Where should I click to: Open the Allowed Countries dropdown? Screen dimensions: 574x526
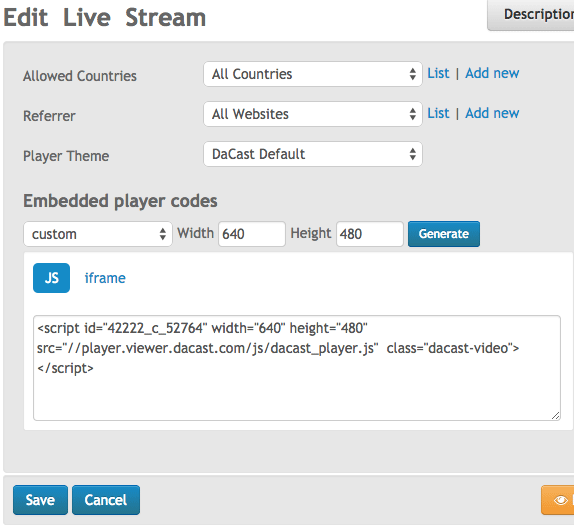coord(313,74)
